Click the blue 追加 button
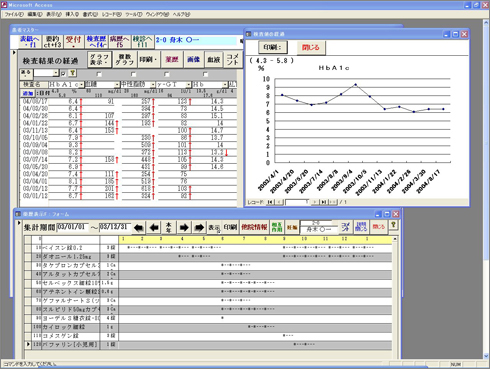Screen dimensions: 490x369 [27, 93]
